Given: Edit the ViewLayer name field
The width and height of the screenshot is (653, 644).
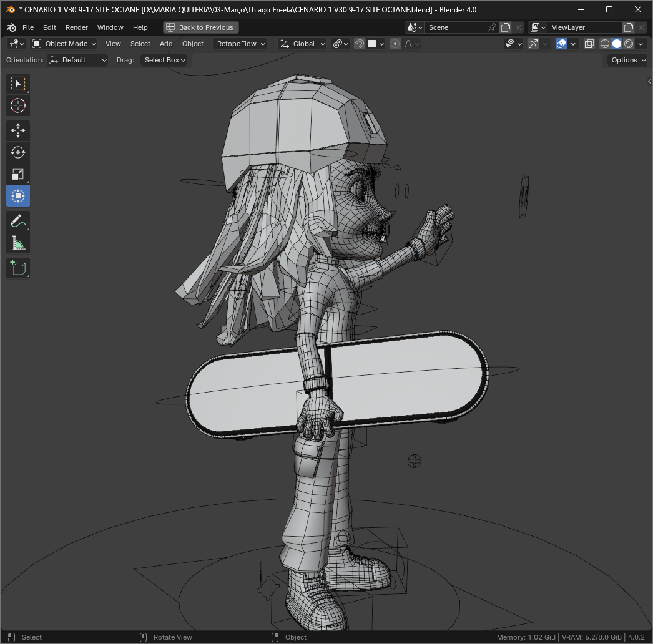Looking at the screenshot, I should click(584, 27).
